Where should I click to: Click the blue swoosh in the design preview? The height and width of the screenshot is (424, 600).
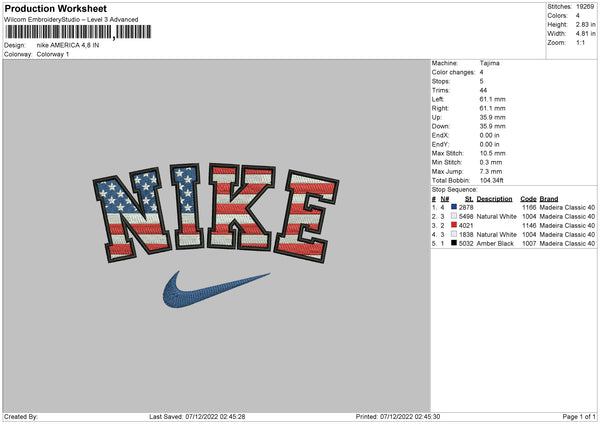coord(216,290)
